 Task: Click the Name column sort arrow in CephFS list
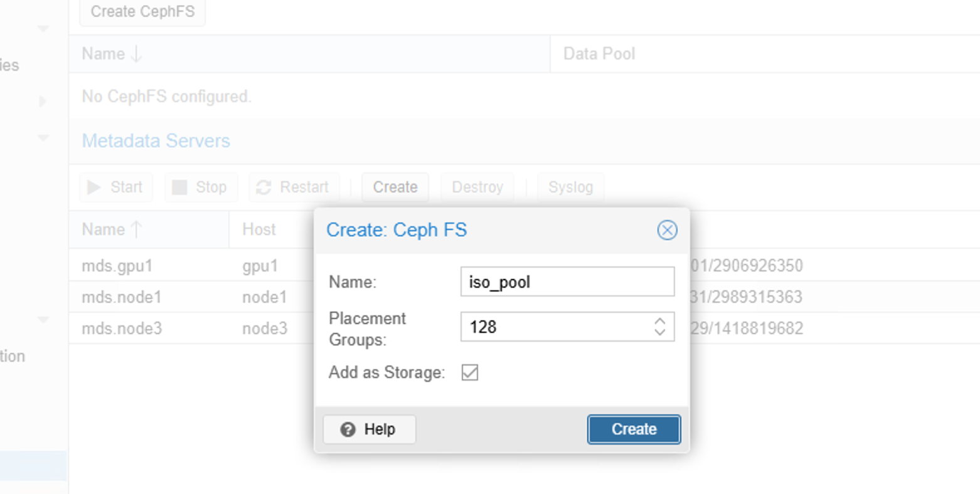[136, 54]
